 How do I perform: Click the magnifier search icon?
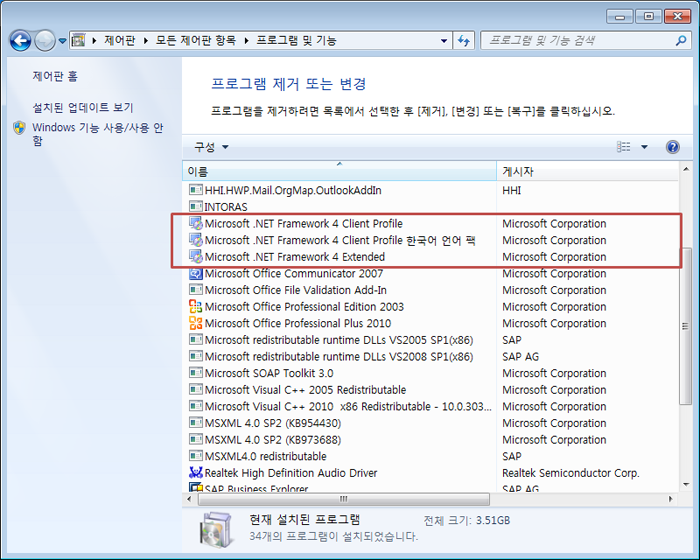pyautogui.click(x=681, y=41)
